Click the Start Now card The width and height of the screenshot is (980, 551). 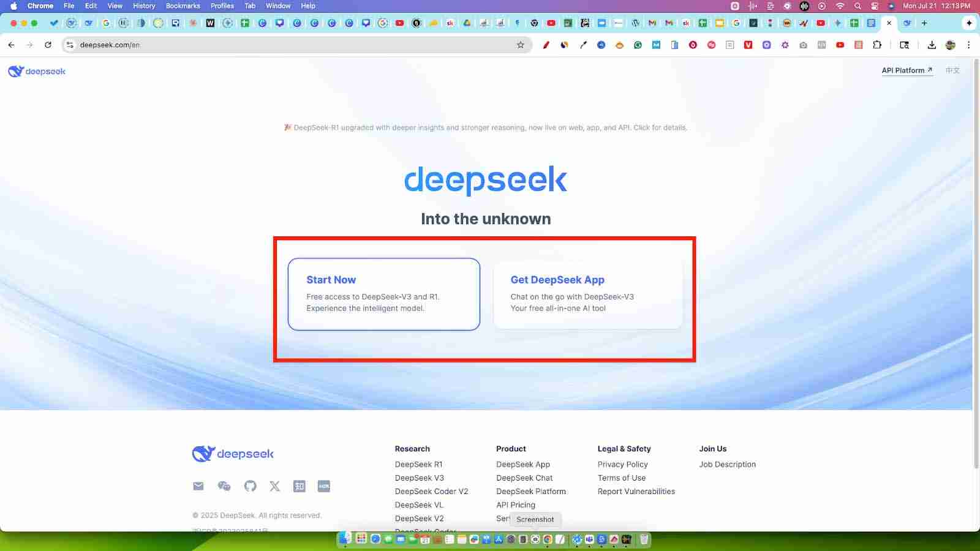[x=384, y=294]
